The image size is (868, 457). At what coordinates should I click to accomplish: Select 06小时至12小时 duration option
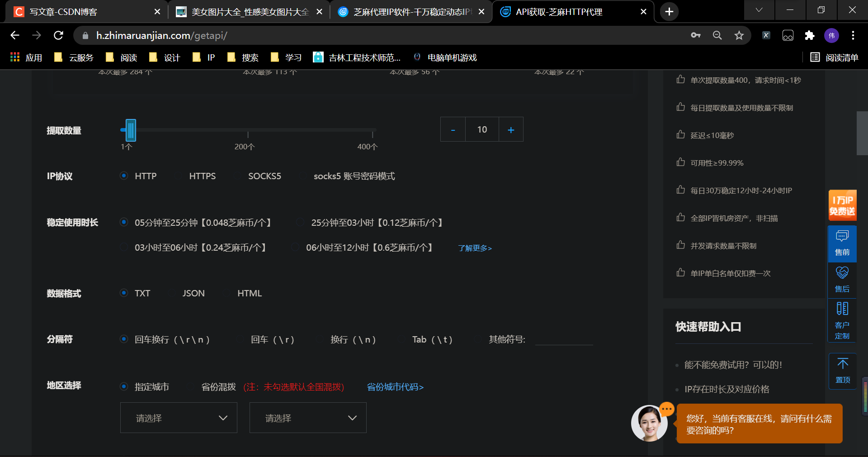(362, 248)
